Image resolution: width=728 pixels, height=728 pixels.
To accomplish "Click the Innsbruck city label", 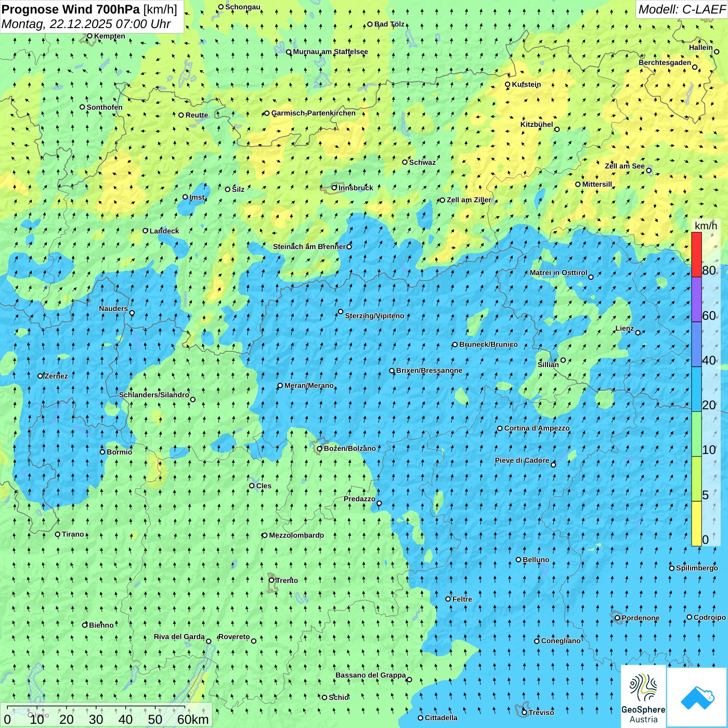I will click(356, 188).
